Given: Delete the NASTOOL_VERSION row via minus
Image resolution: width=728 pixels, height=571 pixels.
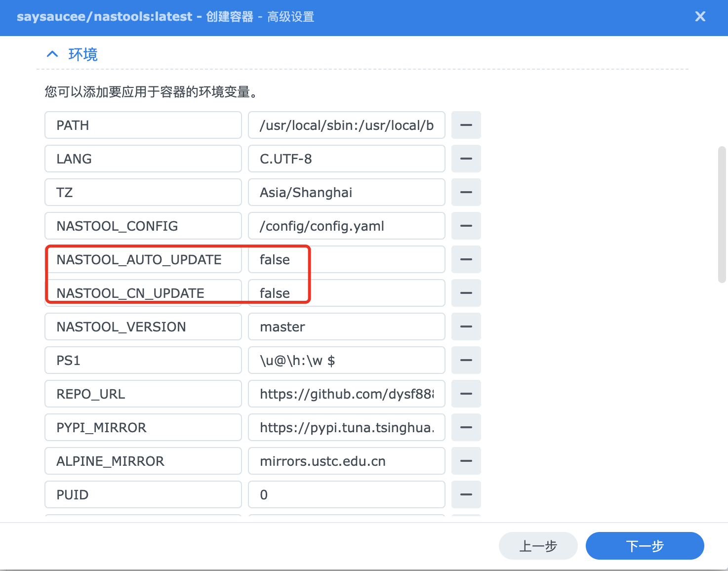Looking at the screenshot, I should (x=466, y=326).
